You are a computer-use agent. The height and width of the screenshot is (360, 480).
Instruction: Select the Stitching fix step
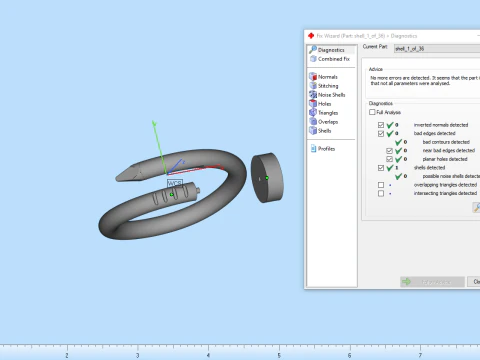pyautogui.click(x=324, y=86)
